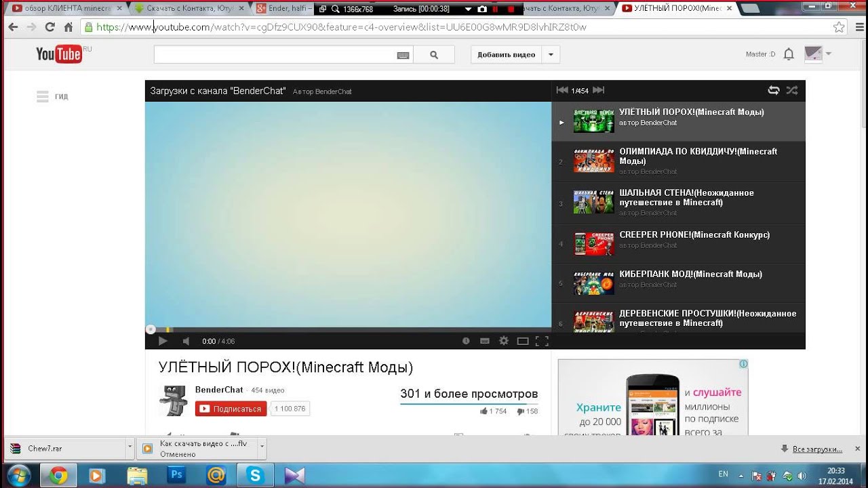Viewport: 868px width, 488px height.
Task: Toggle playlist shuffle
Action: point(791,90)
